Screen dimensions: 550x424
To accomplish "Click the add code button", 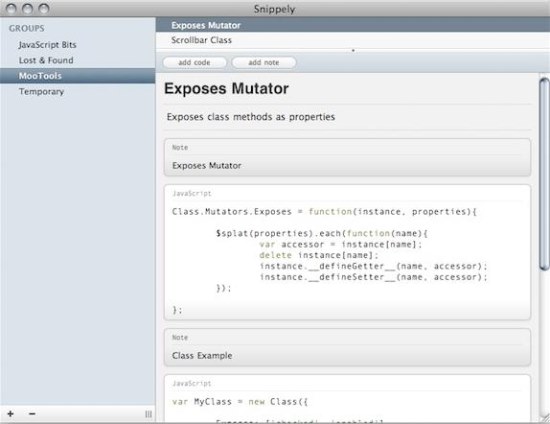I will click(194, 62).
